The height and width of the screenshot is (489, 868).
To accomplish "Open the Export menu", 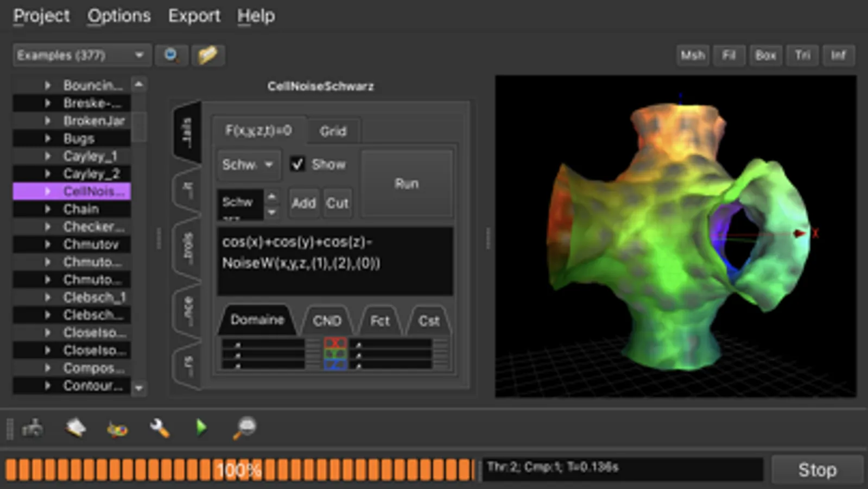I will coord(194,16).
